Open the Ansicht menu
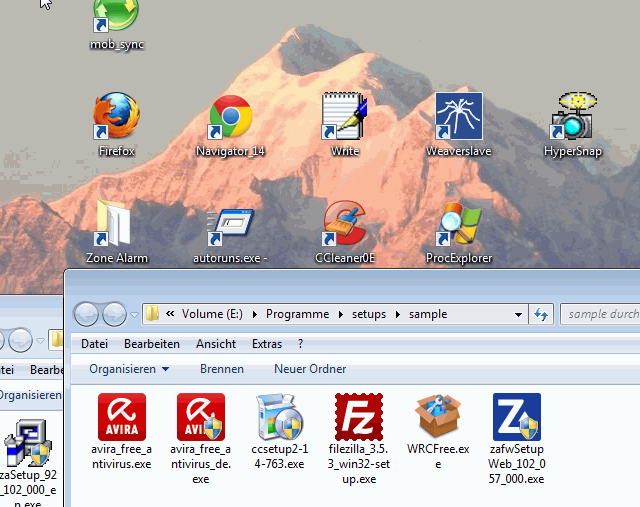Image resolution: width=640 pixels, height=507 pixels. (216, 344)
